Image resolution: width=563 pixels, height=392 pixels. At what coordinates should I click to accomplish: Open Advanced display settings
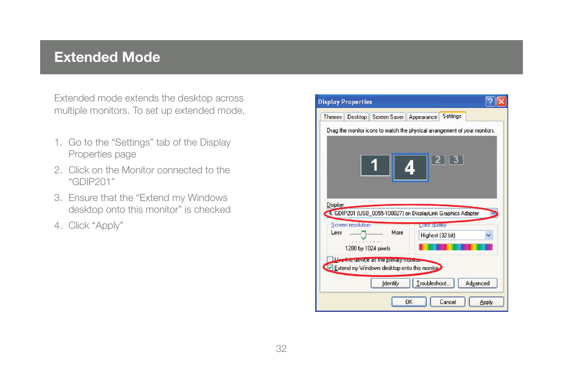coord(477,284)
